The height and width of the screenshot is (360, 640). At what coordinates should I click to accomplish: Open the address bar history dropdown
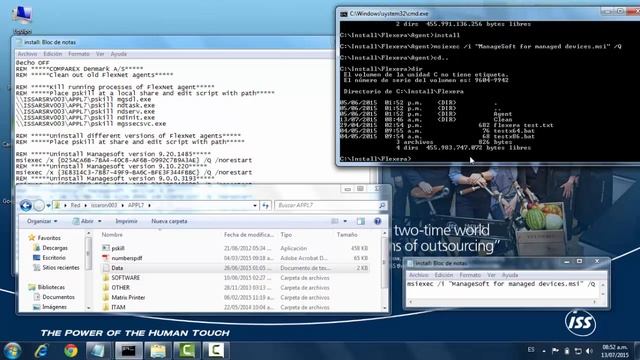click(255, 205)
